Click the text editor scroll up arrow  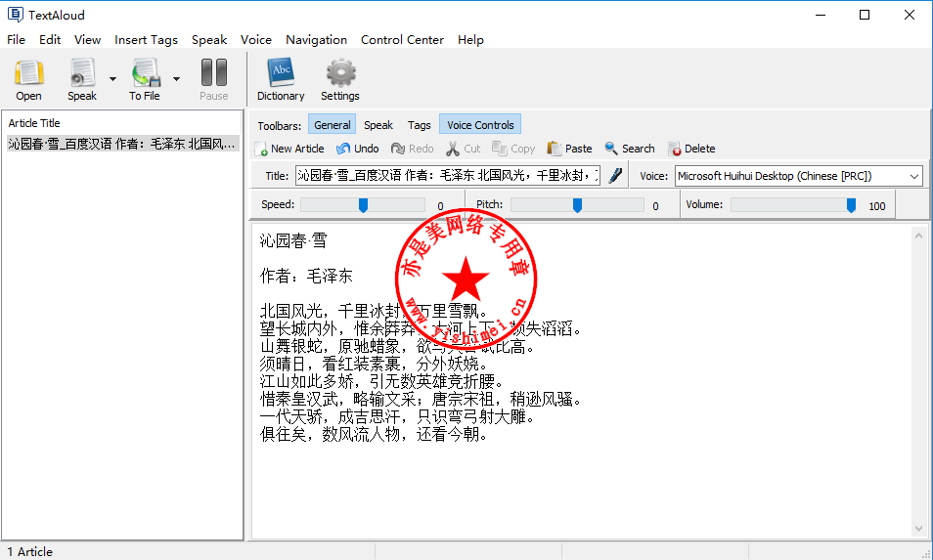918,236
